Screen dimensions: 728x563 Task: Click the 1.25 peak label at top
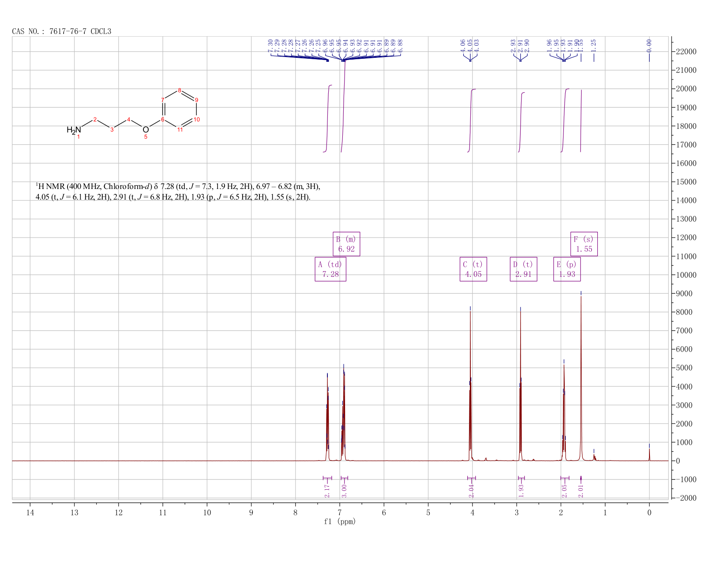593,45
